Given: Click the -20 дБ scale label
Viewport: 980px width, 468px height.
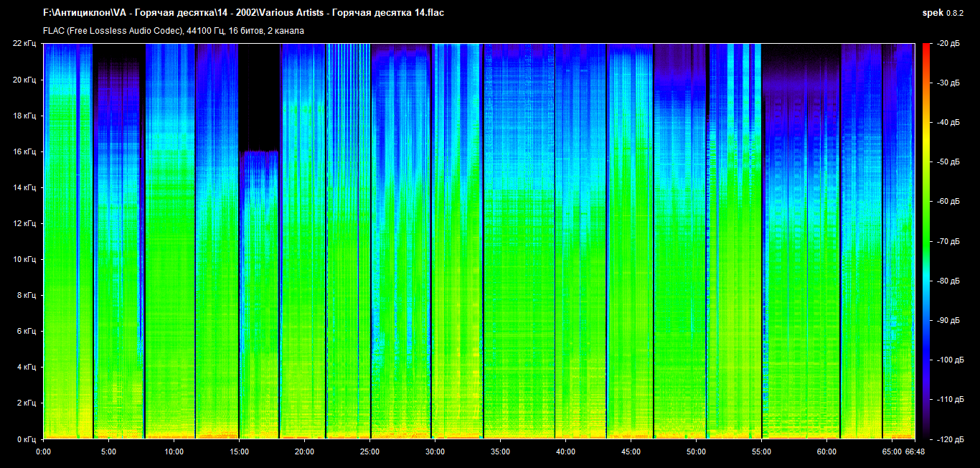Looking at the screenshot, I should tap(947, 44).
